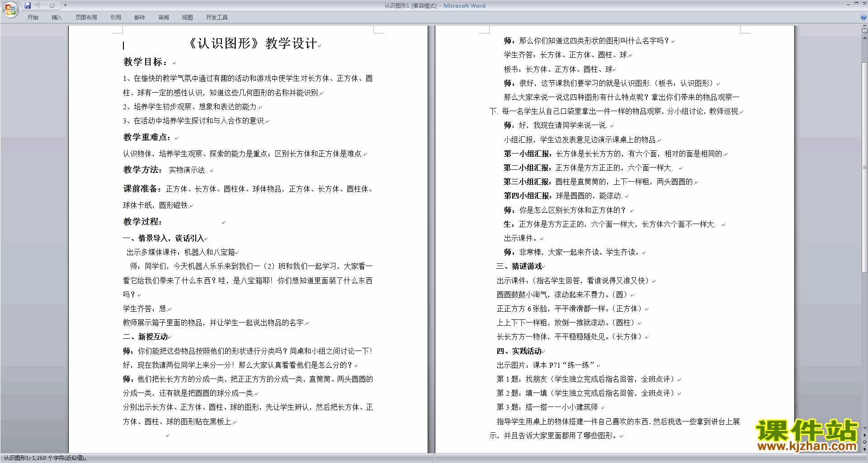Open Select Browse Object round button
This screenshot has width=868, height=463.
tap(864, 442)
